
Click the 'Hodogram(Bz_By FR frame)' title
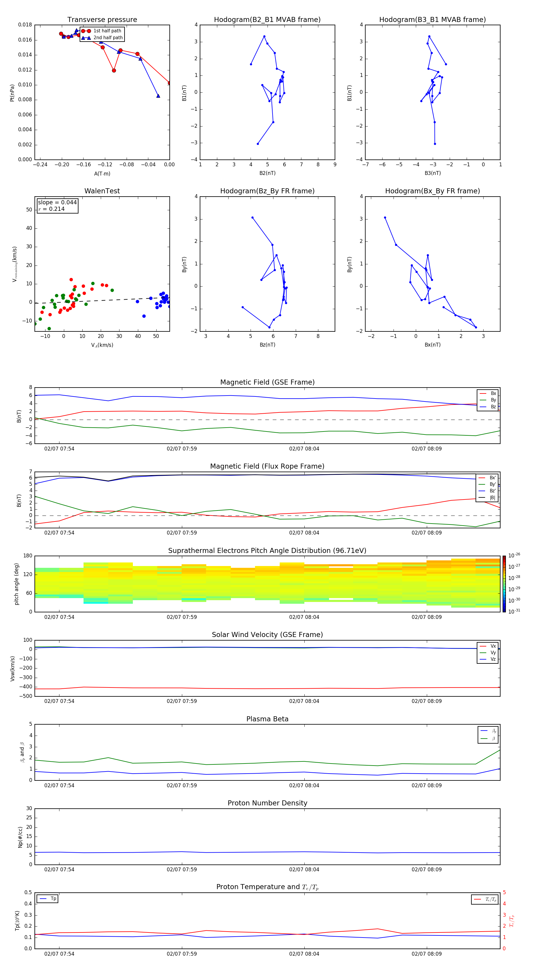pyautogui.click(x=267, y=191)
